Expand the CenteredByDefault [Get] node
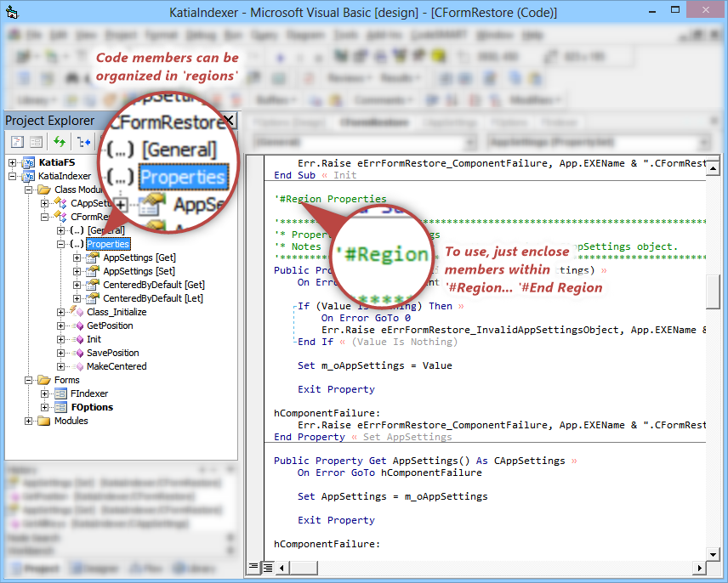Screen dimensions: 728x583 (x=77, y=285)
